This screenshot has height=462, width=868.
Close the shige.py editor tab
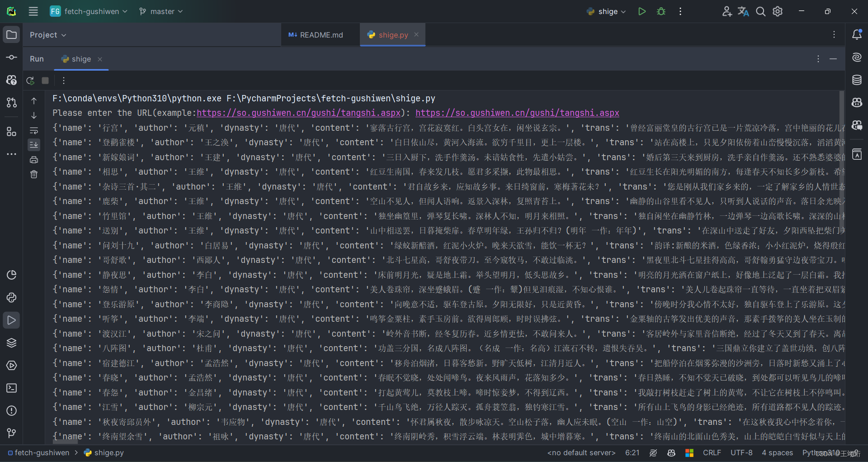point(416,34)
